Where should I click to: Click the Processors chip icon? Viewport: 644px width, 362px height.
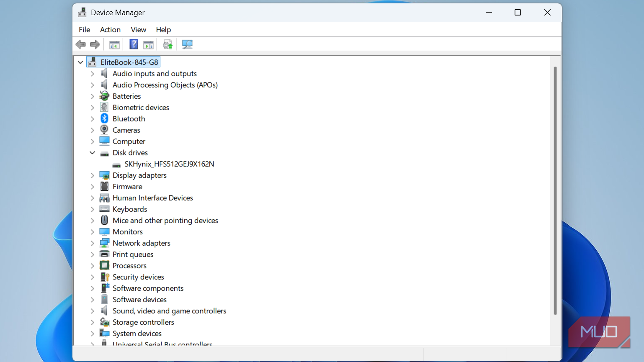point(104,266)
